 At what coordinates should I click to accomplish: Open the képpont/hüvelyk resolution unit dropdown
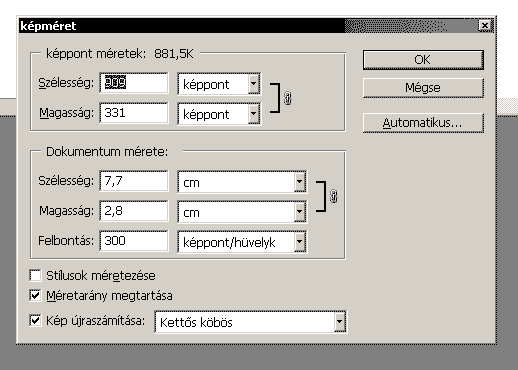tap(300, 241)
